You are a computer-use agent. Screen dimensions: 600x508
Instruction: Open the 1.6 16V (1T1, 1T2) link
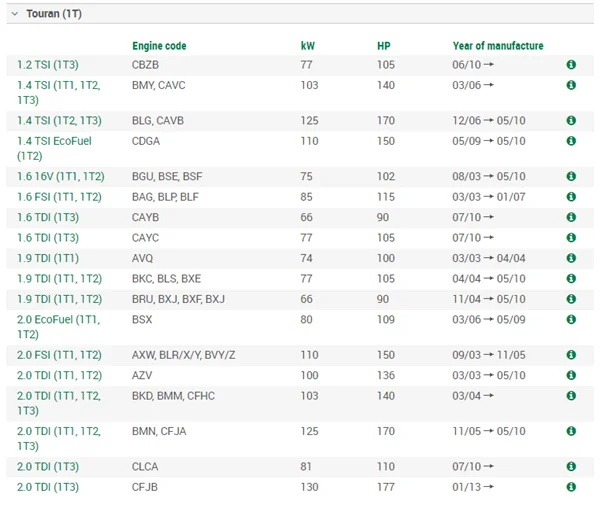tap(61, 176)
